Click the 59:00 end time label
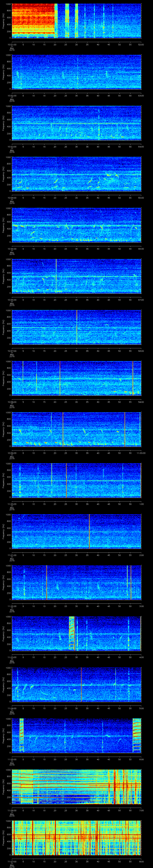Viewport: 153px width, 868px height. click(141, 402)
